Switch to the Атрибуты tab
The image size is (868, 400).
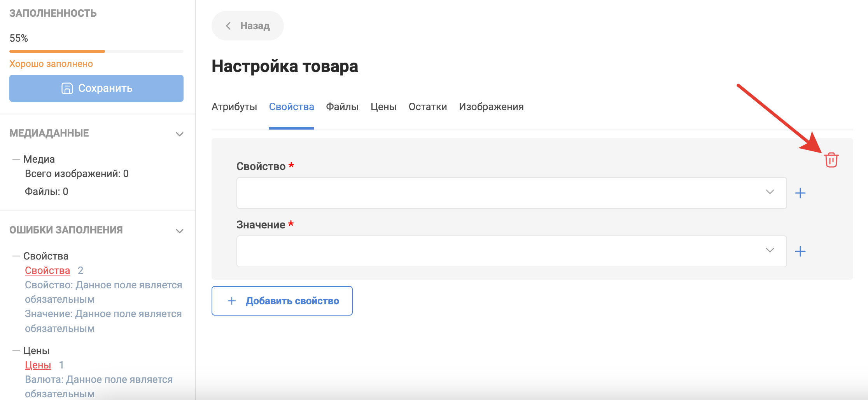click(234, 107)
